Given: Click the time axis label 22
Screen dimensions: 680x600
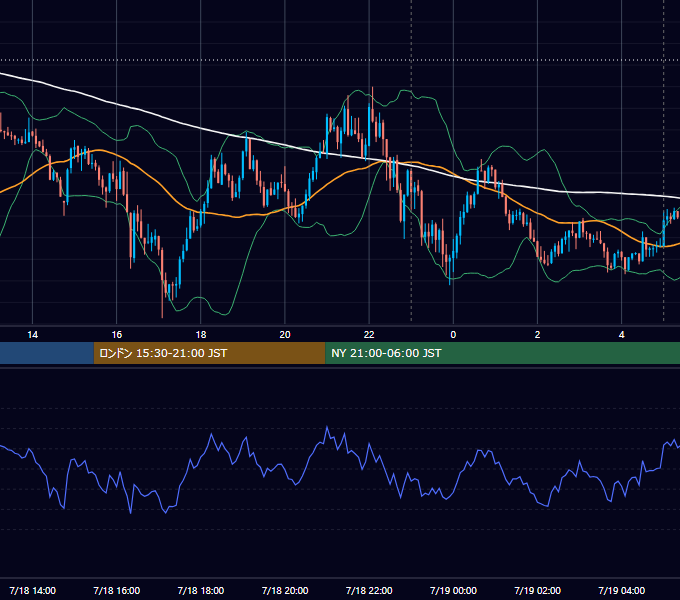Looking at the screenshot, I should pyautogui.click(x=369, y=335).
